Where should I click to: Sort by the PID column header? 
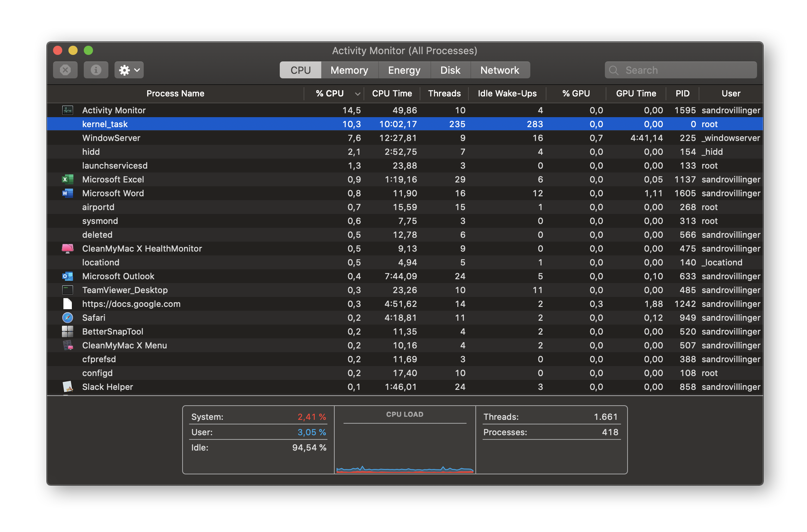682,93
